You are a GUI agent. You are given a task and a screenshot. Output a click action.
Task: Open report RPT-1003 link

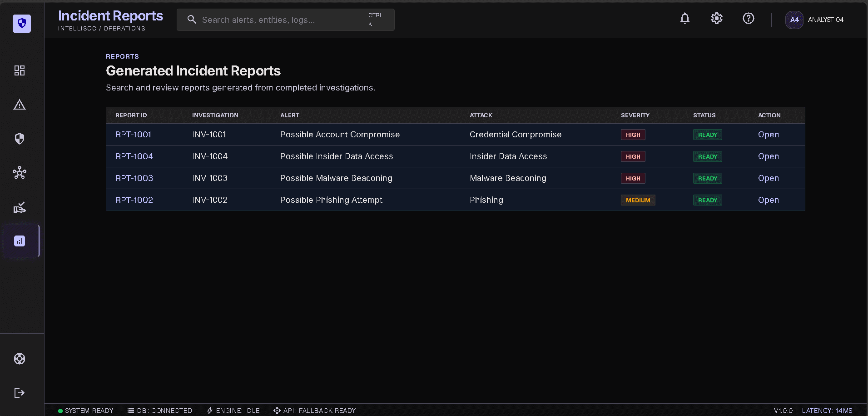point(134,178)
